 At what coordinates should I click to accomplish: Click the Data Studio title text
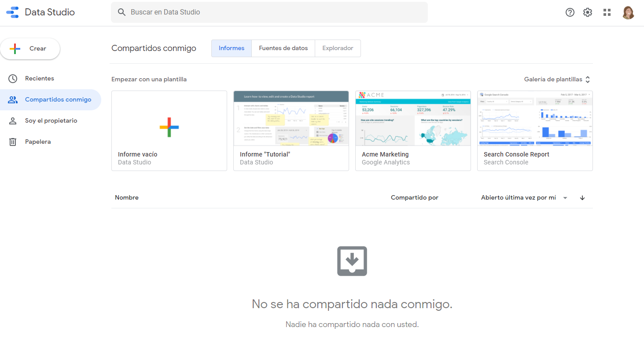(x=50, y=12)
